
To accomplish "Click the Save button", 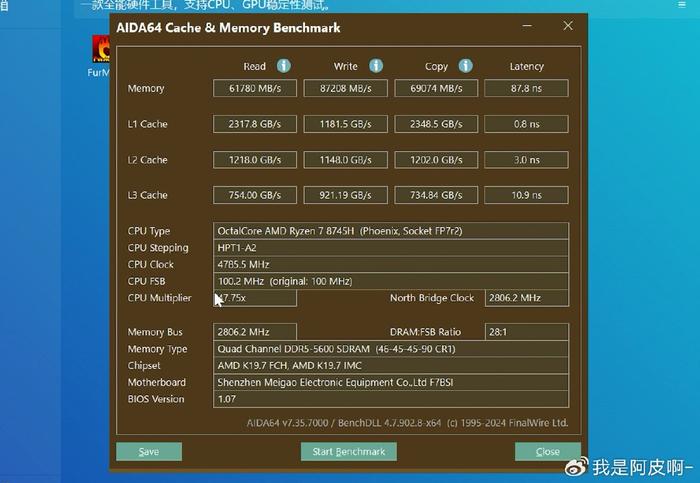I will (x=149, y=452).
